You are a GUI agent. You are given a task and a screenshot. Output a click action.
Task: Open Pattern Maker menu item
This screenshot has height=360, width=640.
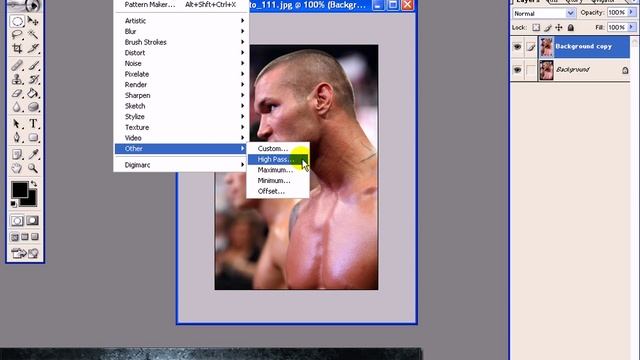(x=181, y=4)
